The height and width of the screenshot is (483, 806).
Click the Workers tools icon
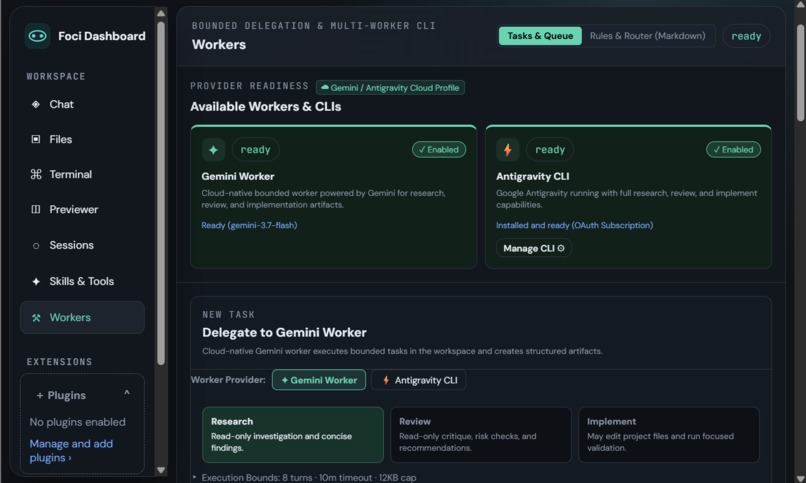[35, 318]
